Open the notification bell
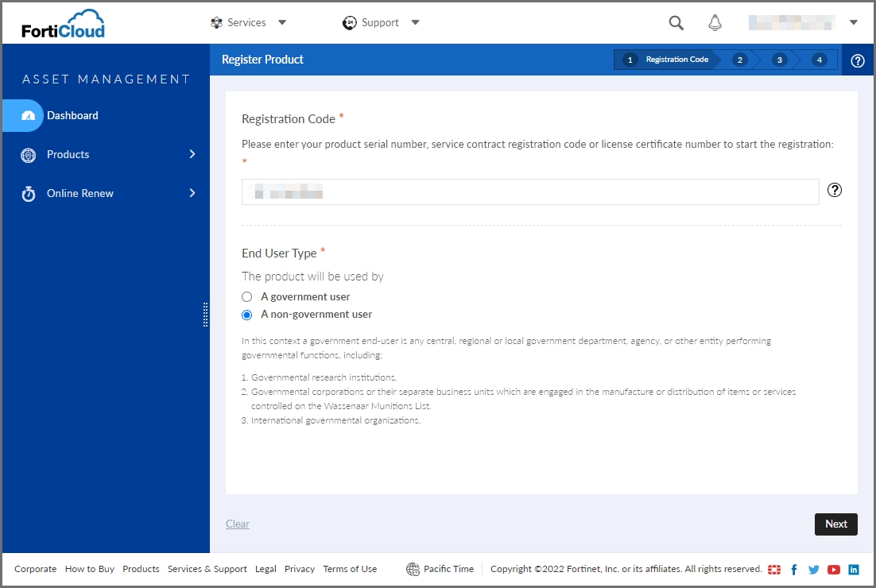 tap(715, 22)
